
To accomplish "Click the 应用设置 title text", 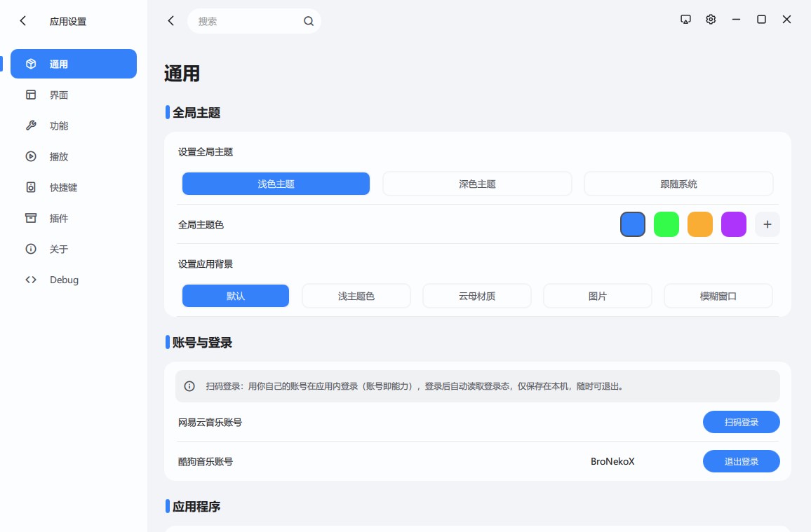I will (68, 21).
